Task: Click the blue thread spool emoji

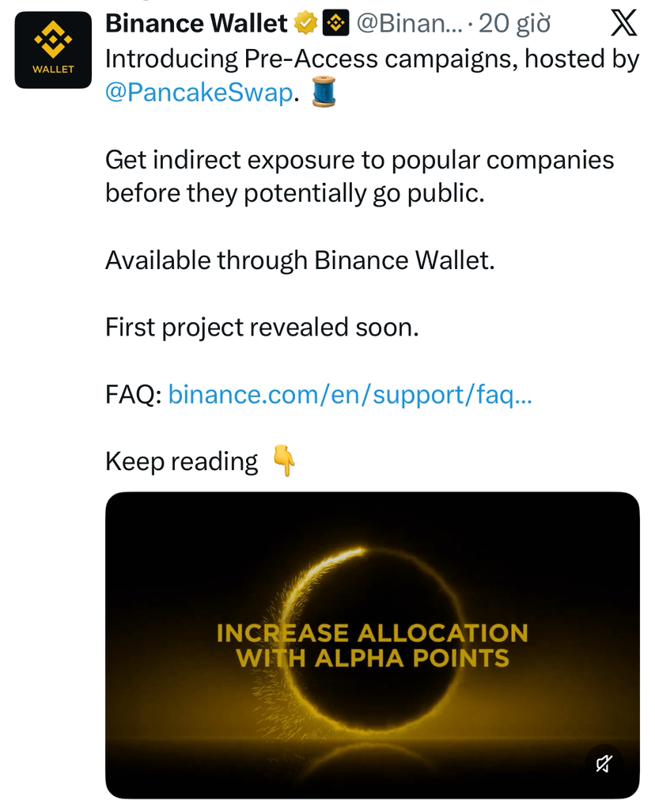Action: coord(324,92)
